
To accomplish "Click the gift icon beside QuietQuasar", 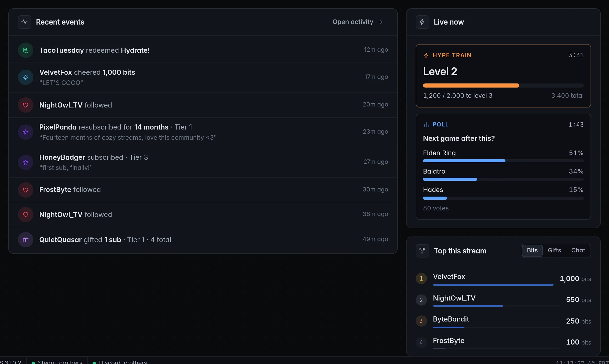I will [26, 240].
